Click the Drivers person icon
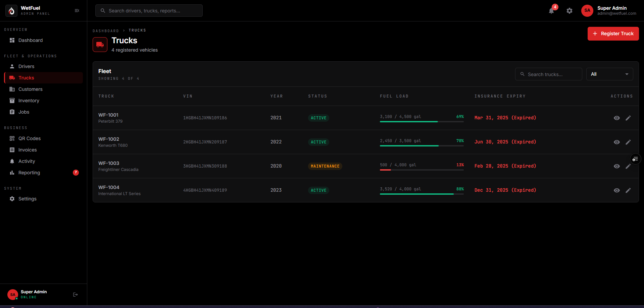Viewport: 644px width, 308px height. tap(12, 66)
